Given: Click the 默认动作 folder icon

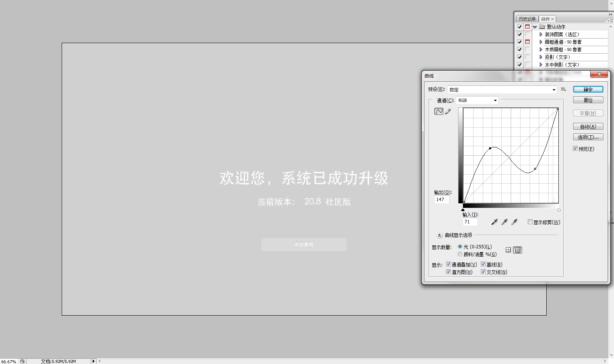Looking at the screenshot, I should pyautogui.click(x=542, y=27).
